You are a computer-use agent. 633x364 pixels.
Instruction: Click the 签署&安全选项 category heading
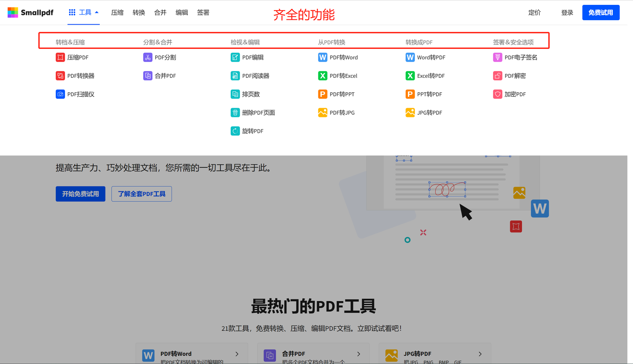point(513,42)
